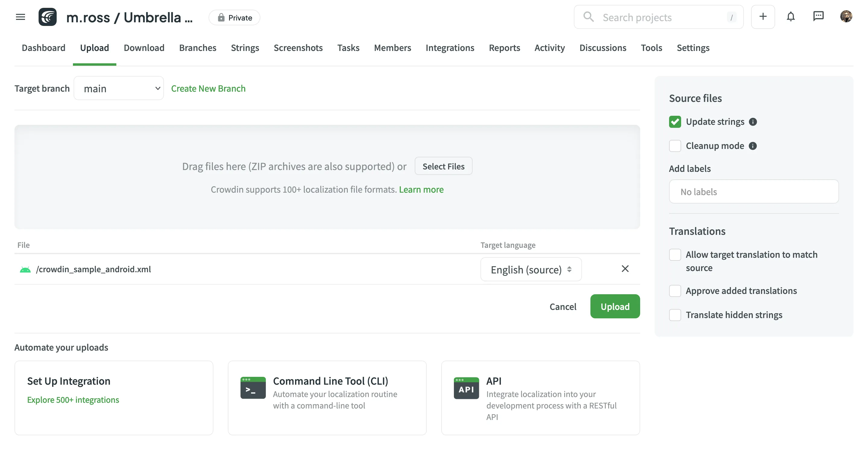Open the messages chat icon

[x=818, y=17]
